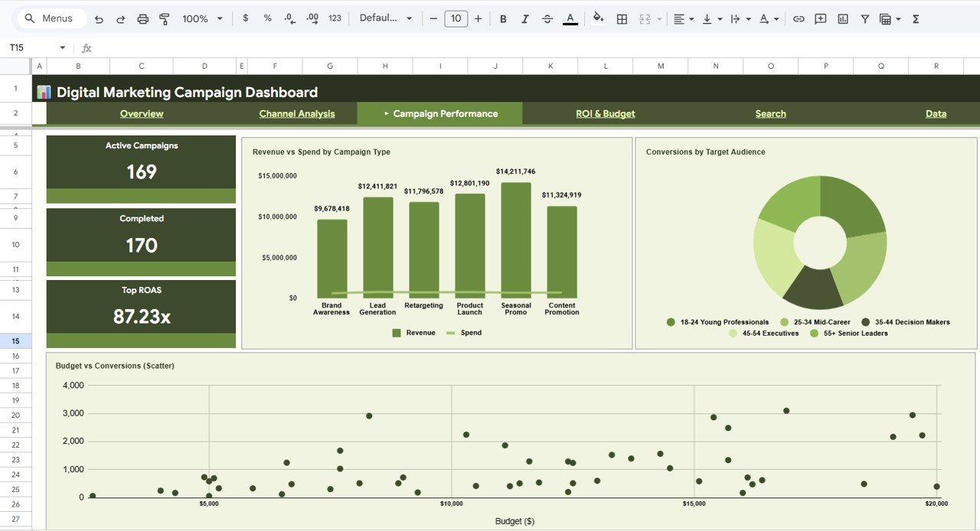Toggle bold formatting
This screenshot has width=980, height=531.
(503, 18)
